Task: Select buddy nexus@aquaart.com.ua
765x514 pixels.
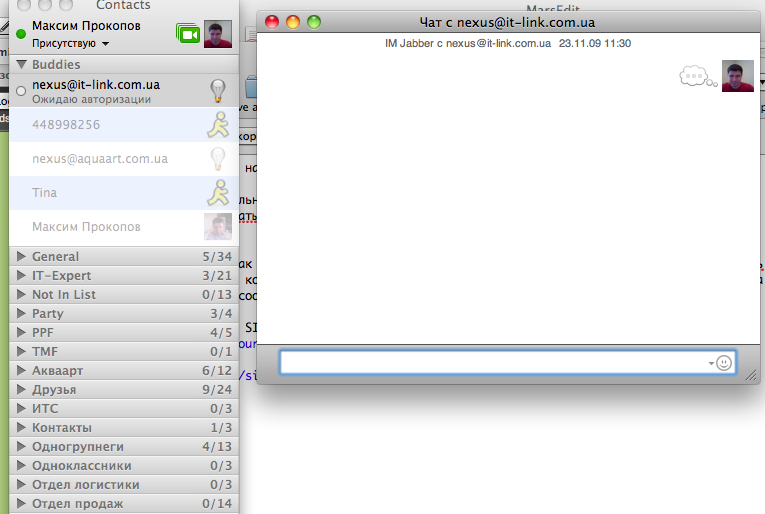Action: [124, 159]
